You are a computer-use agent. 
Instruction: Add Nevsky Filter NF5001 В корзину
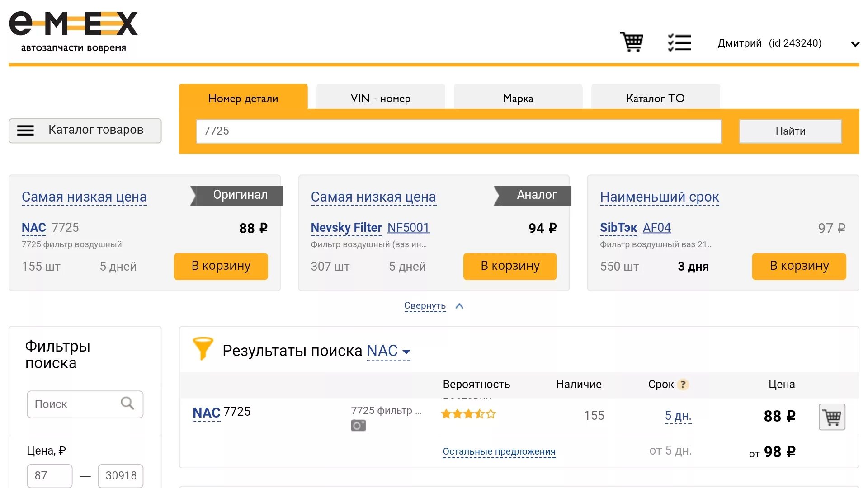[x=509, y=266]
